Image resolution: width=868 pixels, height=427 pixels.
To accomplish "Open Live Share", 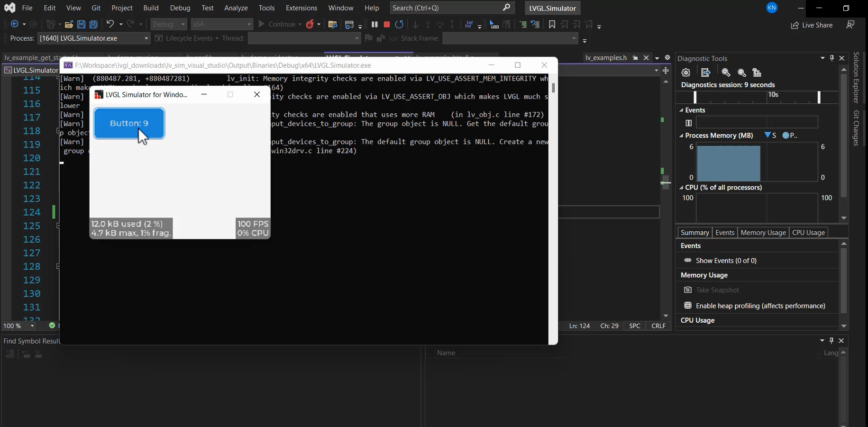I will (812, 25).
